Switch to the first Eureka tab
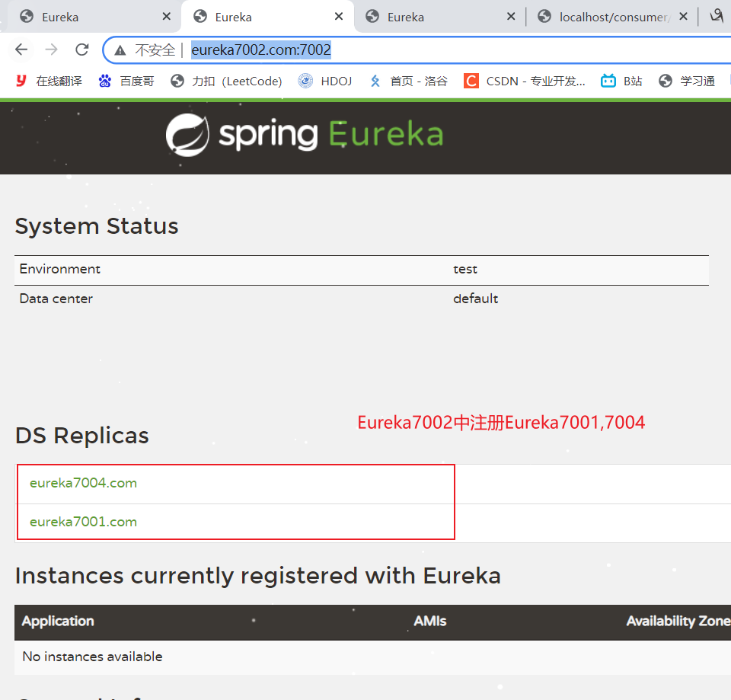This screenshot has height=700, width=731. pyautogui.click(x=84, y=16)
